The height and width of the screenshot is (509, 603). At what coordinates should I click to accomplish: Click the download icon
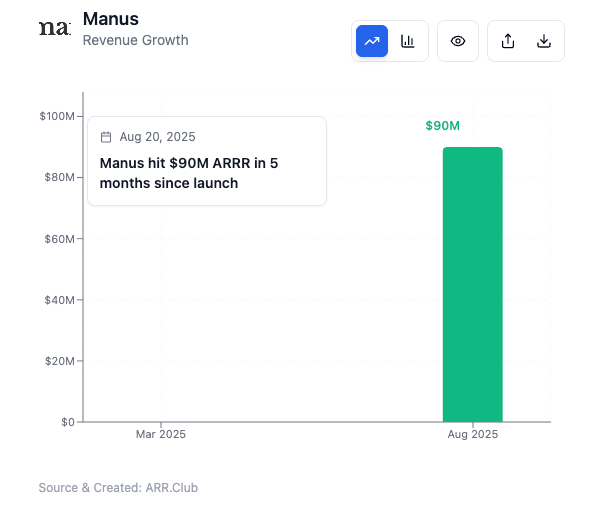[544, 41]
